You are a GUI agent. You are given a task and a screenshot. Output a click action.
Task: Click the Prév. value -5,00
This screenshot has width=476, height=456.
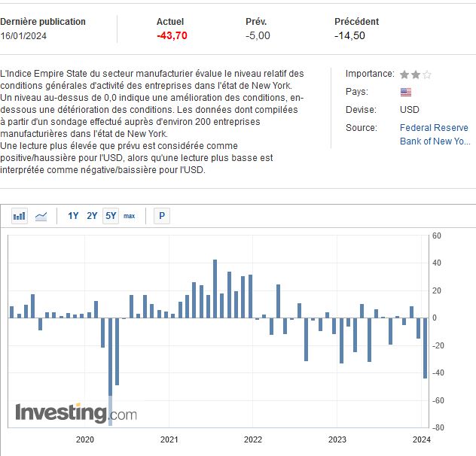pyautogui.click(x=258, y=35)
